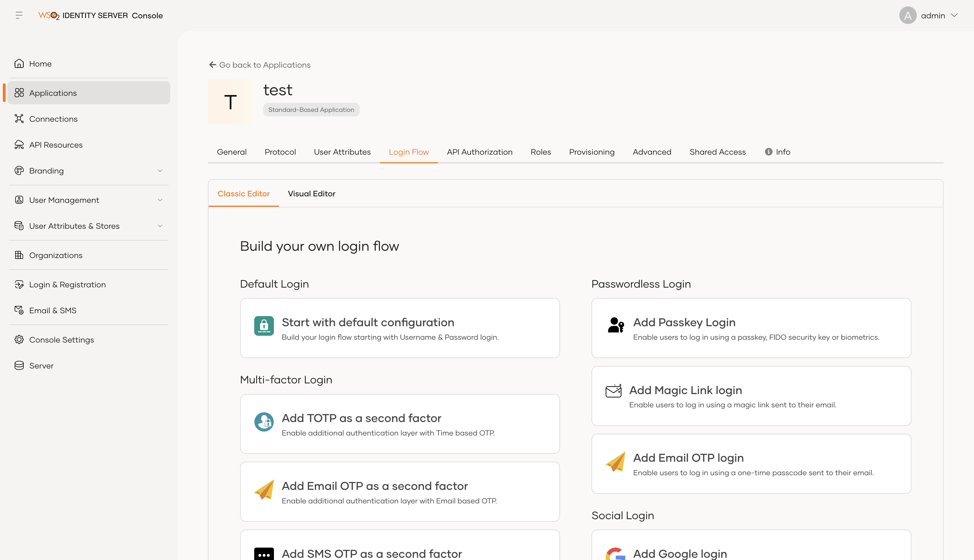Follow Go back to Applications link
The height and width of the screenshot is (560, 974).
tap(260, 65)
